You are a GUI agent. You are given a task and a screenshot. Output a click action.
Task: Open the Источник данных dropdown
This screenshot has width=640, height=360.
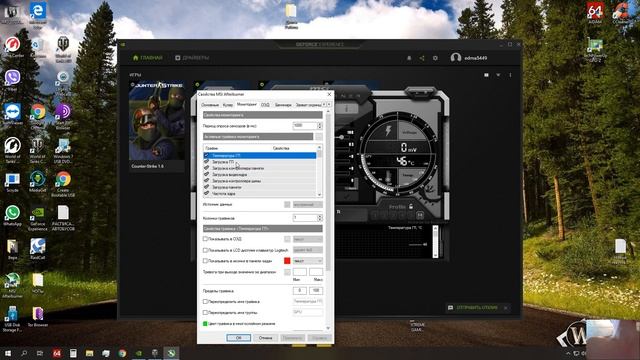pyautogui.click(x=307, y=204)
